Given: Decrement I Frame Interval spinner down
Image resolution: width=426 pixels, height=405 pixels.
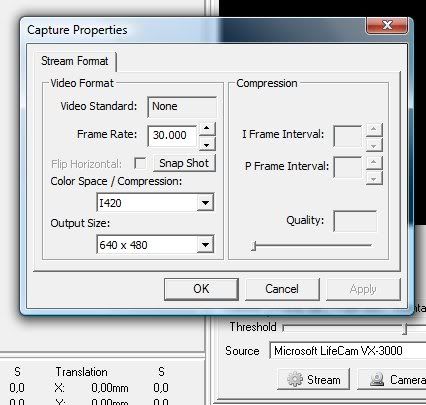Looking at the screenshot, I should pos(374,146).
